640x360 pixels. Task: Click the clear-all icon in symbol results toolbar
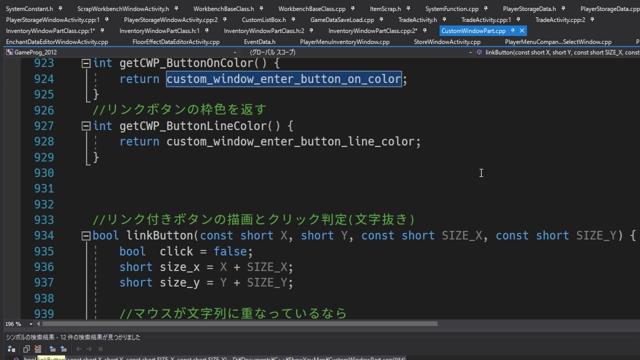(38, 349)
